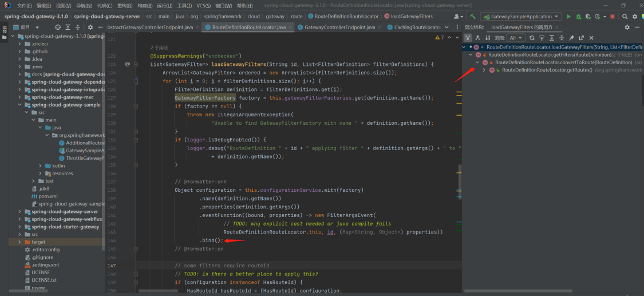The image size is (644, 296).
Task: Open the VCS(S) menu
Action: [204, 6]
